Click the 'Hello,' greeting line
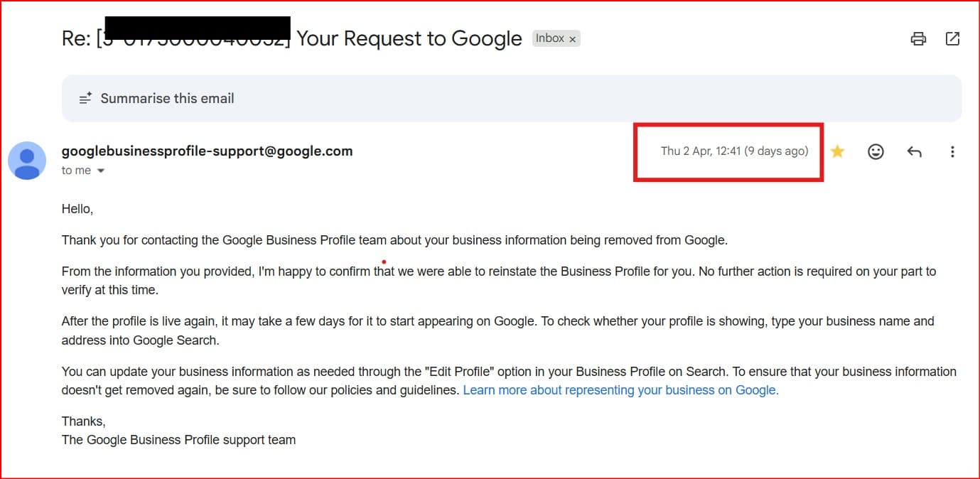The image size is (980, 479). click(x=77, y=209)
